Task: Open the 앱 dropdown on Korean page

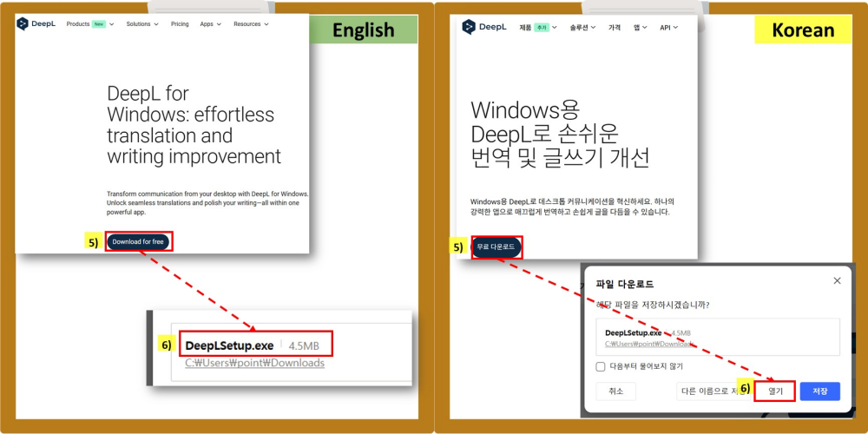Action: 641,28
